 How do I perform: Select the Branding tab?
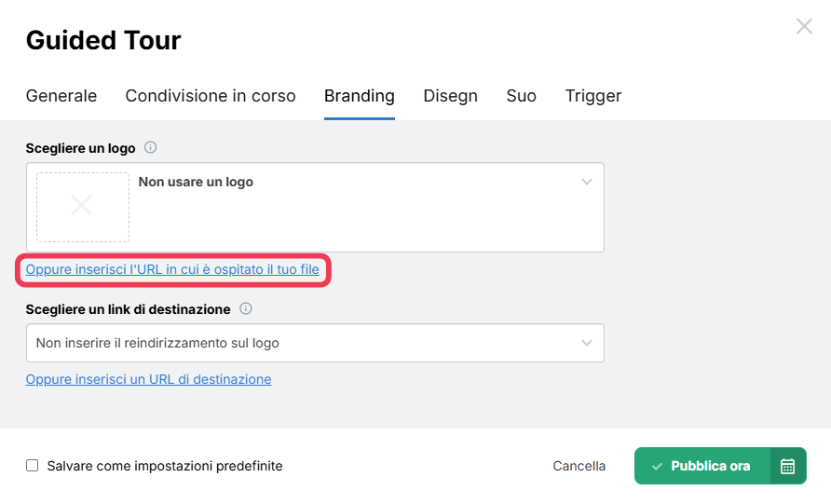360,96
